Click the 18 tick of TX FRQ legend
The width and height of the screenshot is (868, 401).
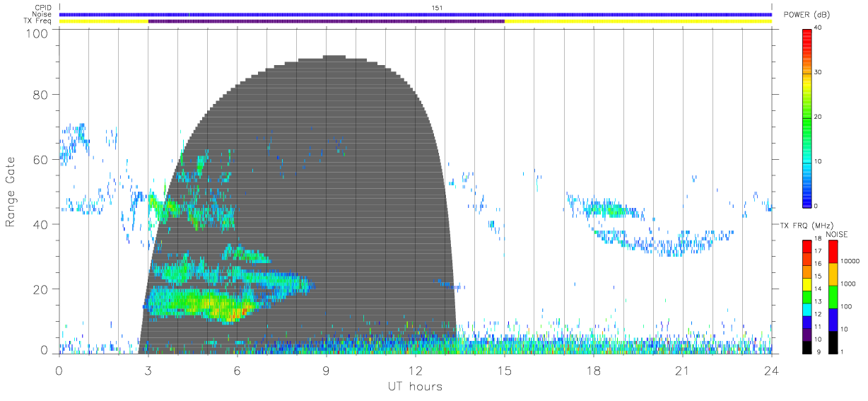pyautogui.click(x=818, y=240)
